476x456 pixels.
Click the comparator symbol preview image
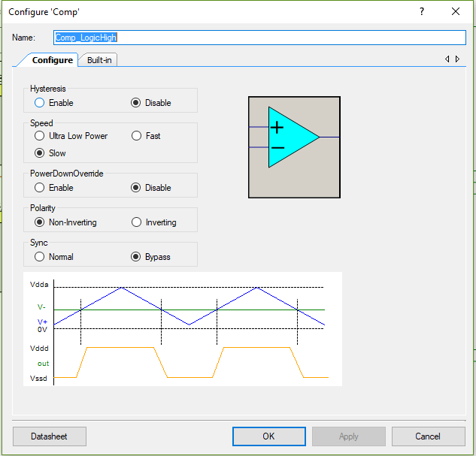click(x=294, y=147)
